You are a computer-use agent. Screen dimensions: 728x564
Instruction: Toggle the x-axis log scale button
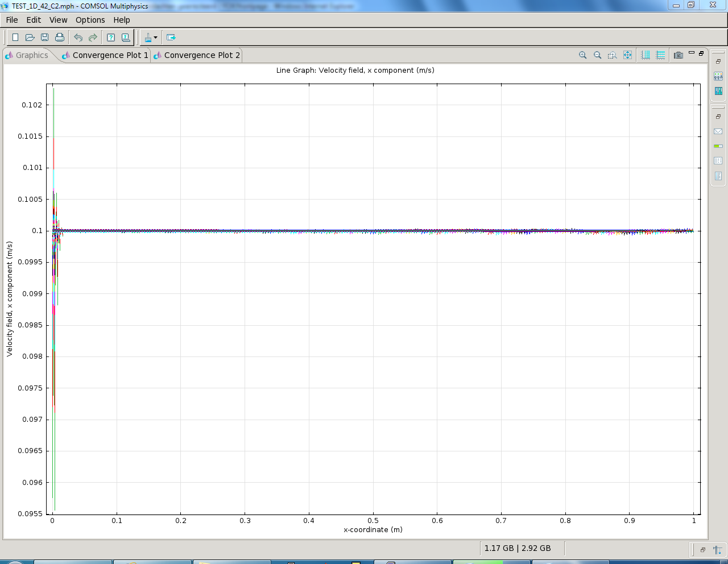coord(646,55)
